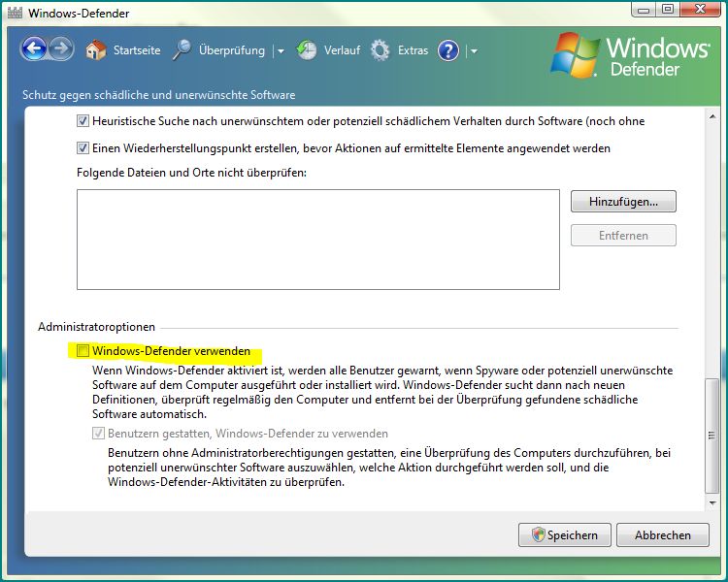Enable Windows-Defender verwenden checkbox
This screenshot has height=582, width=728.
pos(83,351)
